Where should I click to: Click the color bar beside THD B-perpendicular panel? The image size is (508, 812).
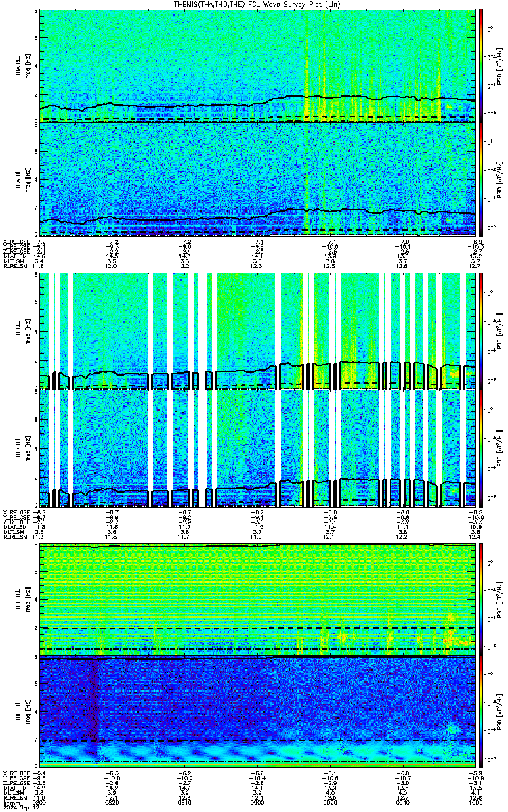click(x=482, y=332)
